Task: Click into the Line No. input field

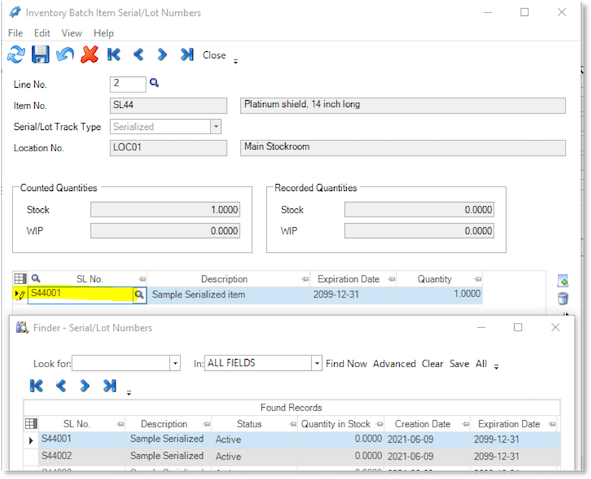Action: (128, 84)
